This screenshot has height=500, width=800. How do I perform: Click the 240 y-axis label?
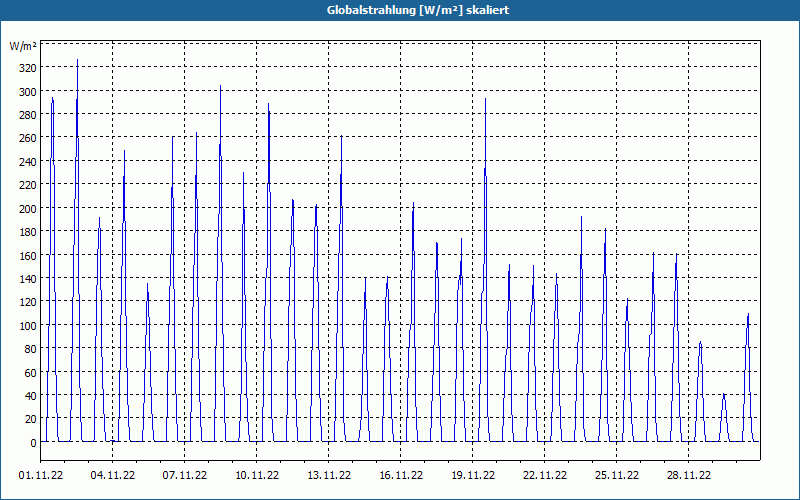[27, 162]
